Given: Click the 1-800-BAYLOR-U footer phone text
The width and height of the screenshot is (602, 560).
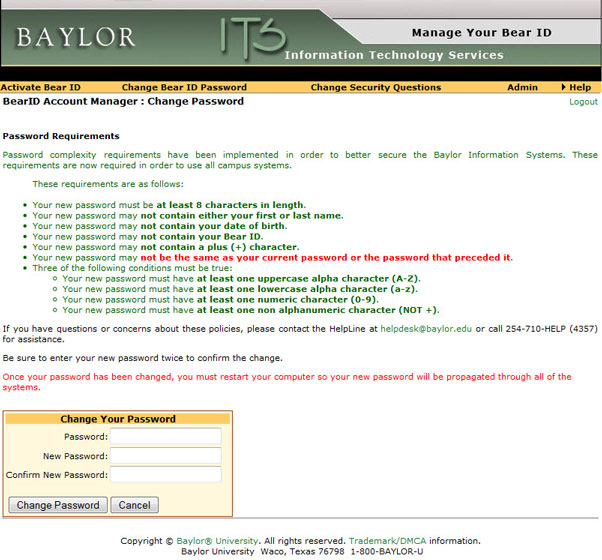Looking at the screenshot, I should tap(387, 552).
